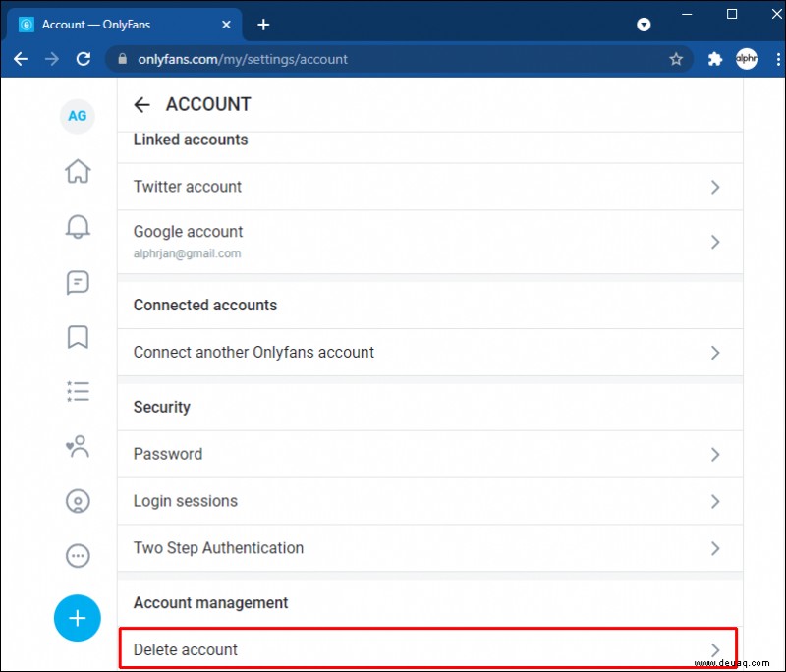
Task: Click the browser Back navigation arrow
Action: (21, 59)
